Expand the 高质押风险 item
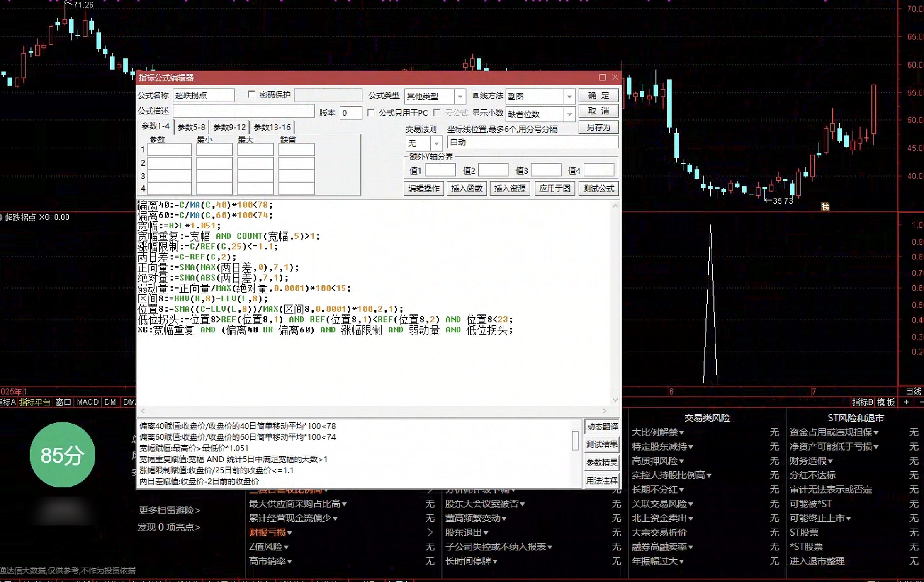Viewport: 924px width, 582px height. pyautogui.click(x=658, y=461)
